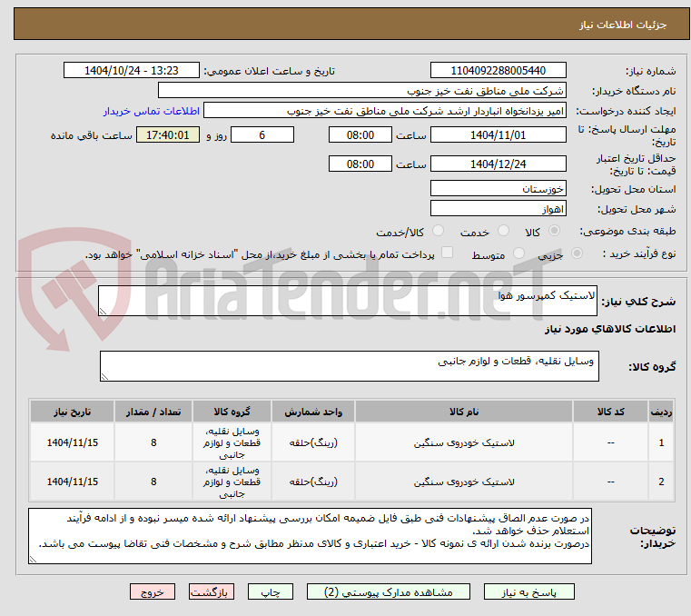Viewport: 691px width, 616px height.
Task: Click the استان محل تحویل field خوزستان
Action: [x=498, y=188]
